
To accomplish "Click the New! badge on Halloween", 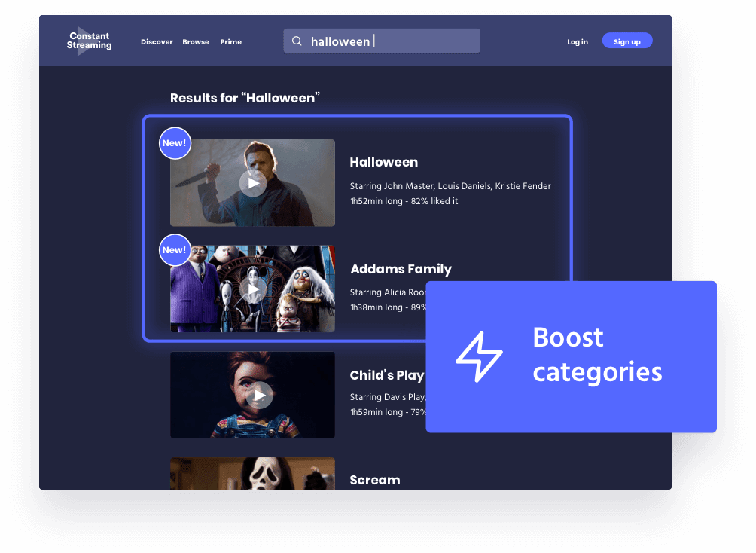I will [x=175, y=143].
